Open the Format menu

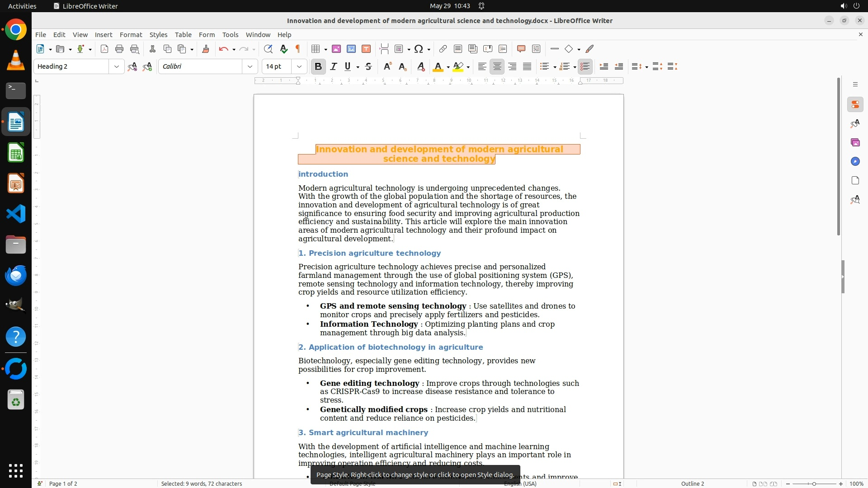coord(131,34)
